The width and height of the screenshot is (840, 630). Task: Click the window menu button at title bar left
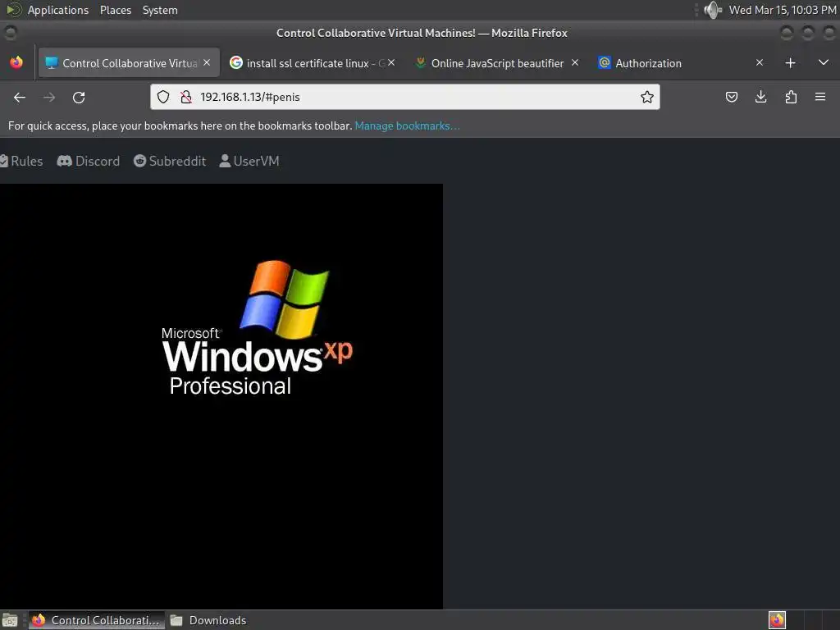[10, 33]
